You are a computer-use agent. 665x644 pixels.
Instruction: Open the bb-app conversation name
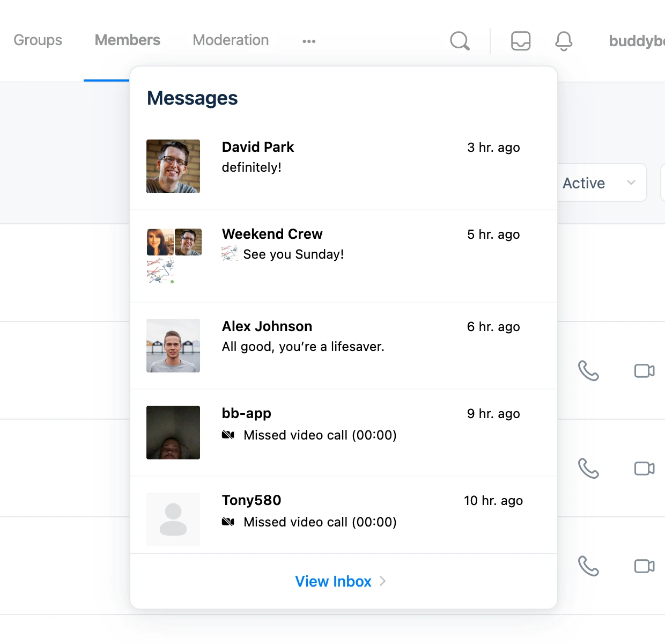247,413
